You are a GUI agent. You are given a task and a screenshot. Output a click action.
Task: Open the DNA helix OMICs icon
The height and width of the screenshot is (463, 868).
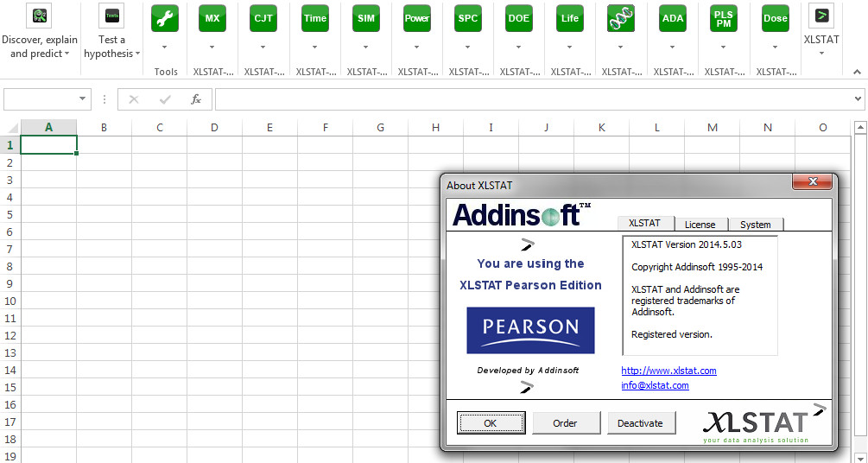pyautogui.click(x=620, y=18)
